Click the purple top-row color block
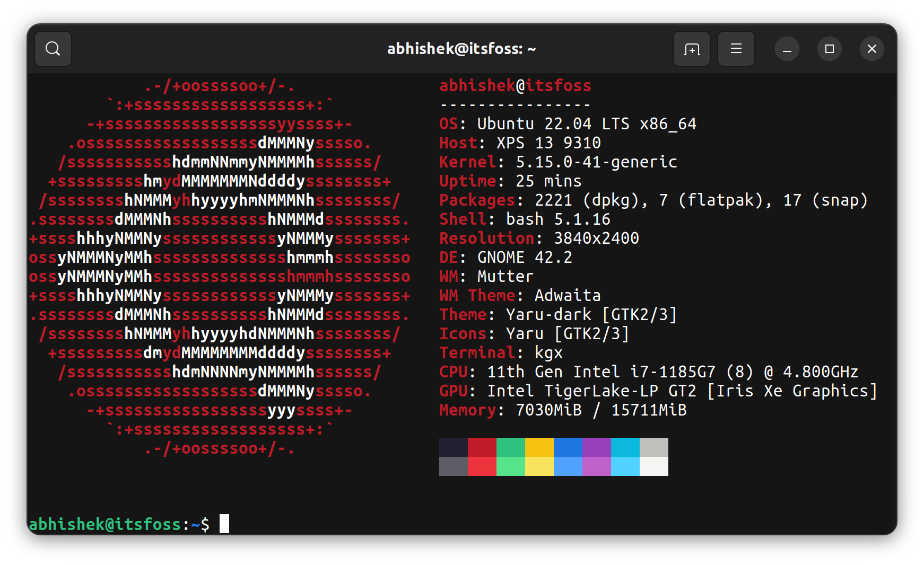The height and width of the screenshot is (565, 924). coord(597,447)
